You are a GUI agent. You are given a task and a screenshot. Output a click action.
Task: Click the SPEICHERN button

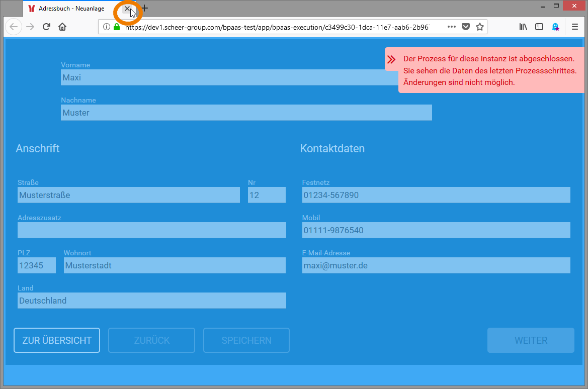tap(246, 340)
